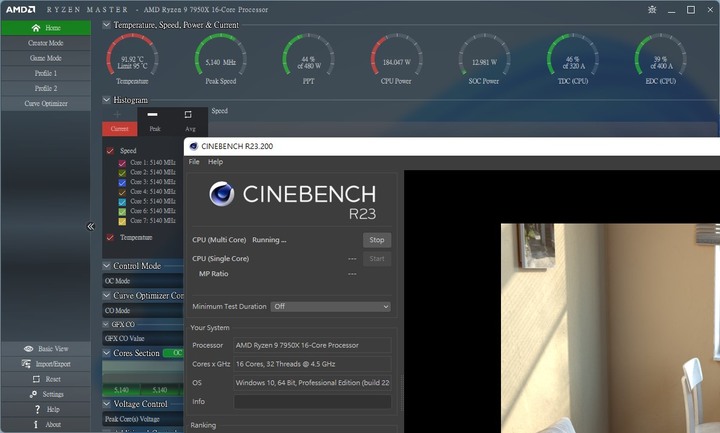Viewport: 720px width, 433px height.
Task: Open About info icon in sidebar
Action: pos(36,424)
